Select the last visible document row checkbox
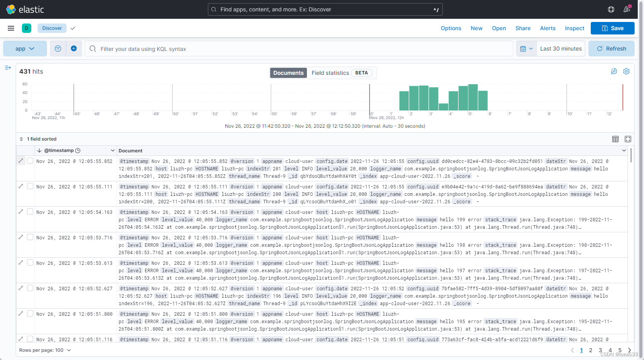644x360 pixels. [x=30, y=339]
